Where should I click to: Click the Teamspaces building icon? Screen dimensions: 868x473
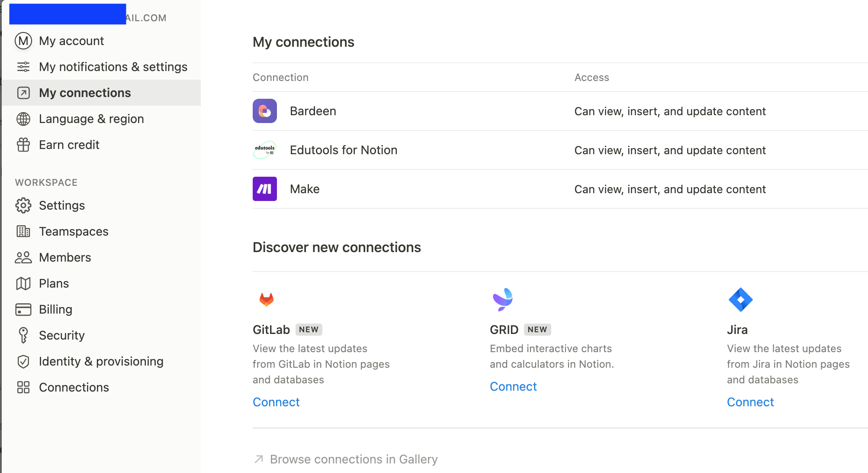coord(23,231)
